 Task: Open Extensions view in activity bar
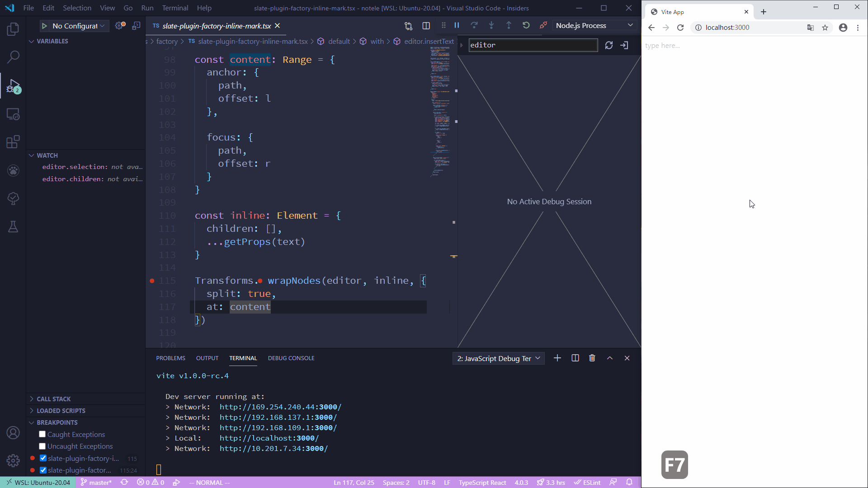[13, 142]
